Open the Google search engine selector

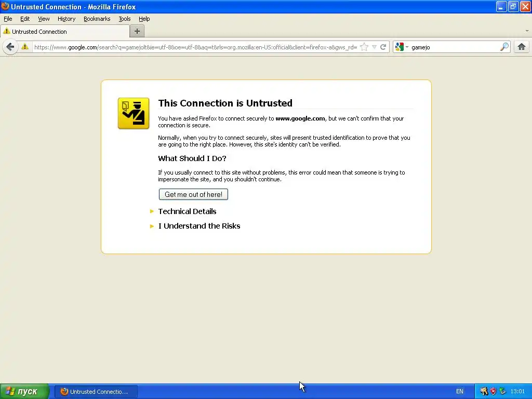point(402,47)
